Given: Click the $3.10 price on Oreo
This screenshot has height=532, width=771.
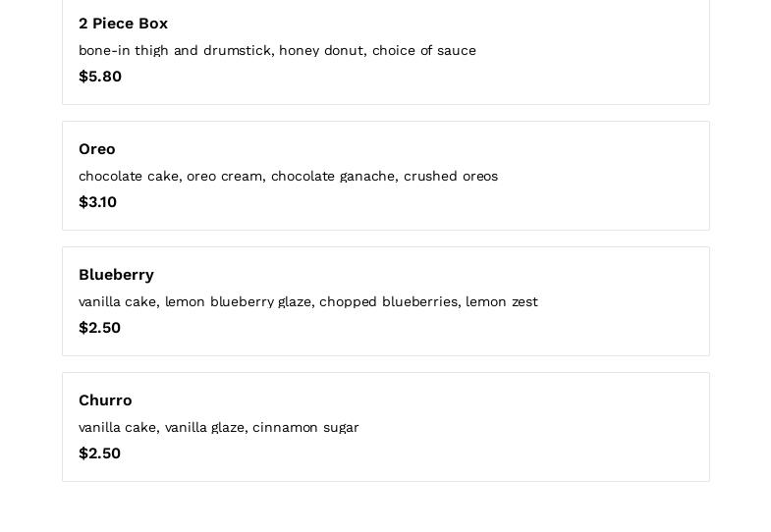Looking at the screenshot, I should [97, 202].
